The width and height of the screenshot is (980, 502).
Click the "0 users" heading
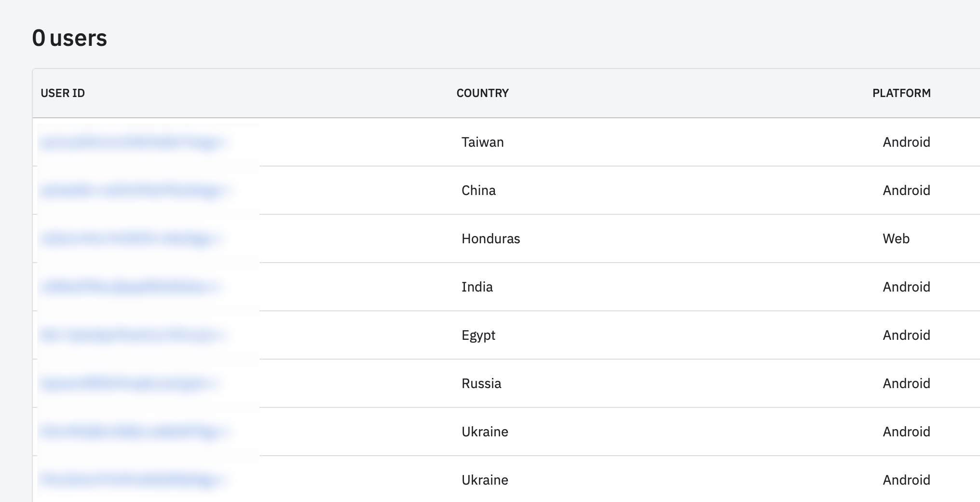(x=69, y=38)
